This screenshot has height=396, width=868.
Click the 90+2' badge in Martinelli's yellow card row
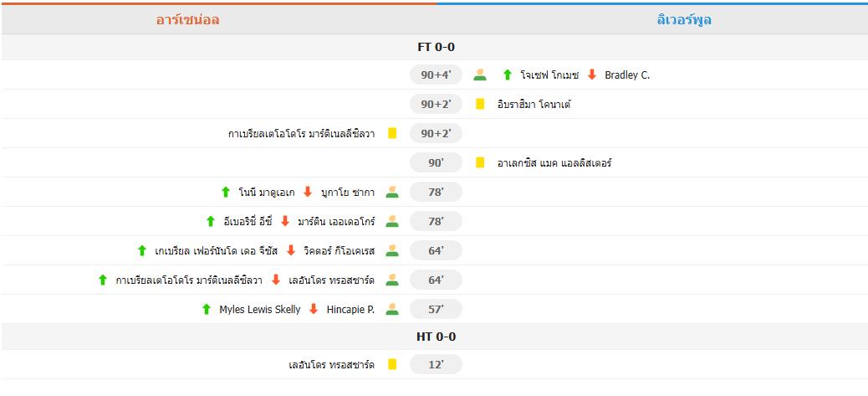pyautogui.click(x=436, y=133)
